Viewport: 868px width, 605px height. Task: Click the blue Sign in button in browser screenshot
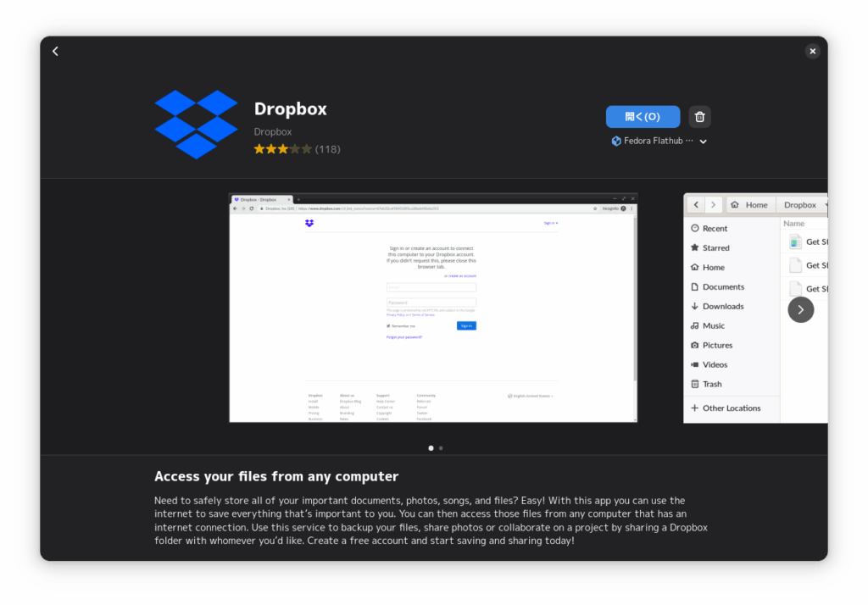click(x=466, y=326)
